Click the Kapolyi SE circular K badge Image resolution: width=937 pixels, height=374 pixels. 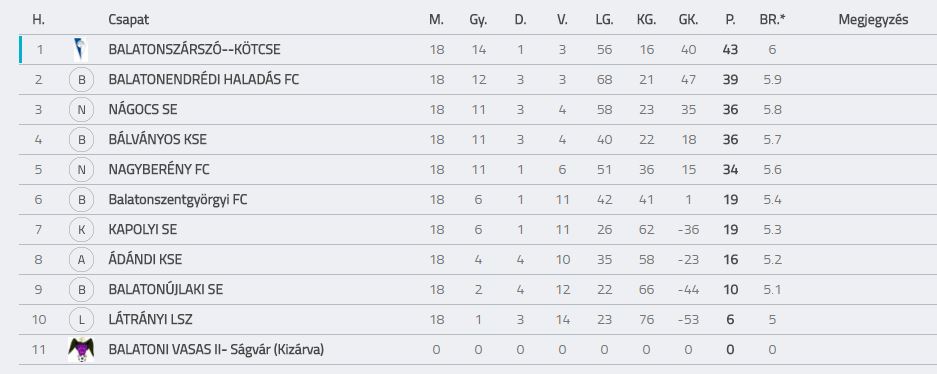click(82, 229)
